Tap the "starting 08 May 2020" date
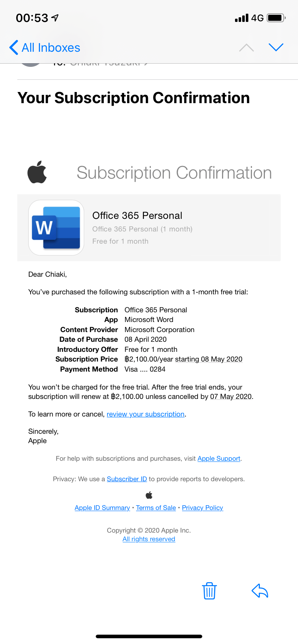The width and height of the screenshot is (298, 644). click(209, 359)
